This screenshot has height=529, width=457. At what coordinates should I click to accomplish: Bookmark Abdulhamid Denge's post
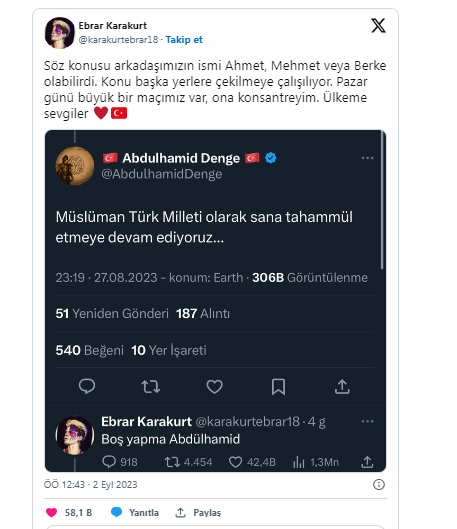pyautogui.click(x=278, y=387)
